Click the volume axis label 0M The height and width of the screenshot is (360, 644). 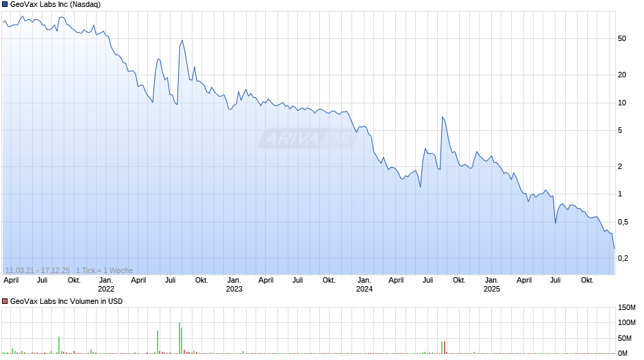tap(623, 353)
